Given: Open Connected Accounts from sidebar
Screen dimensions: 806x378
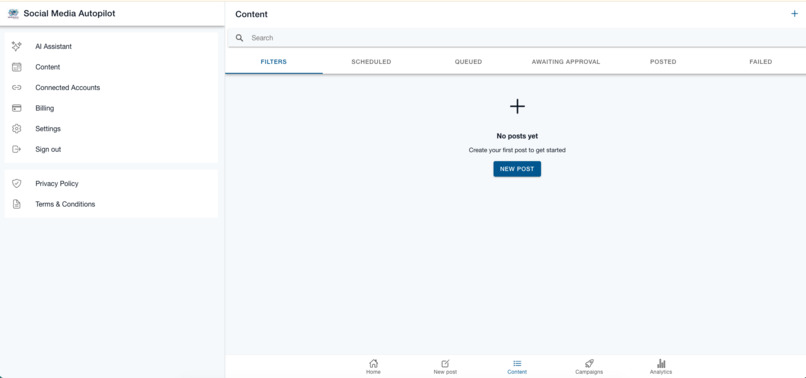Looking at the screenshot, I should coord(111,87).
